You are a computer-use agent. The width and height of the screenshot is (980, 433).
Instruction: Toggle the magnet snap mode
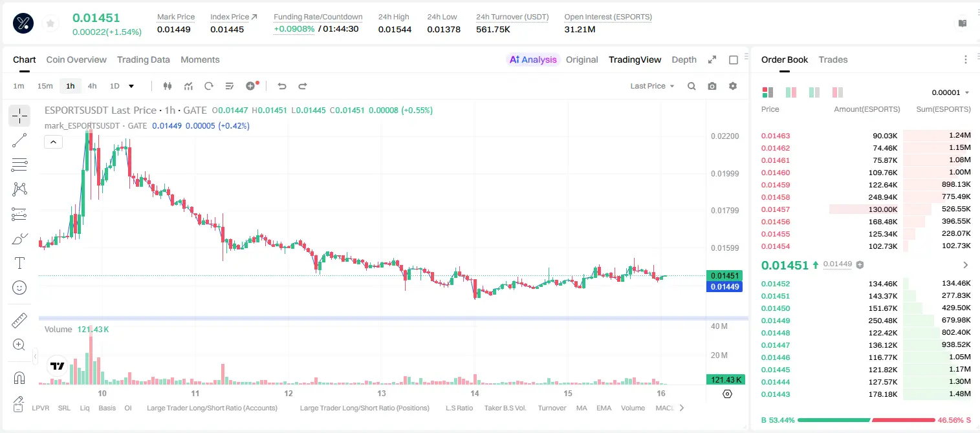pyautogui.click(x=19, y=377)
